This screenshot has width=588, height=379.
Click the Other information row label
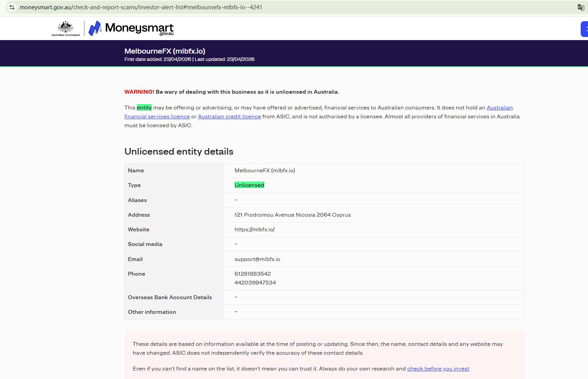(x=152, y=312)
